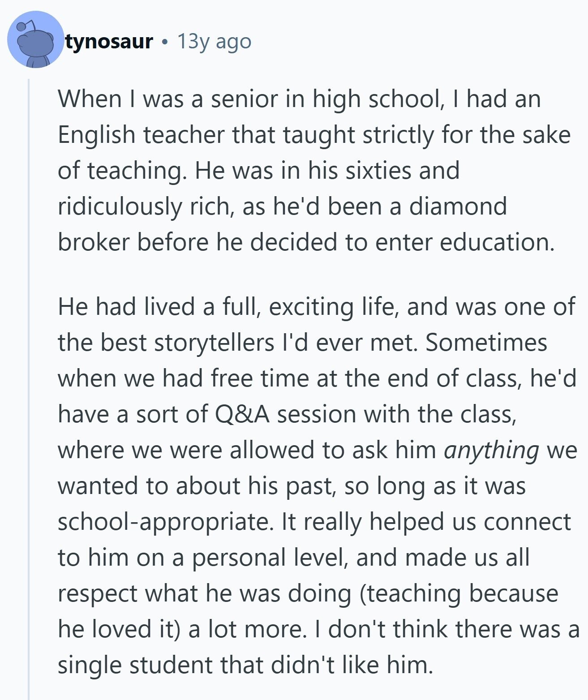
Task: Click the tynosaur Snoo avatar icon
Action: coord(35,40)
